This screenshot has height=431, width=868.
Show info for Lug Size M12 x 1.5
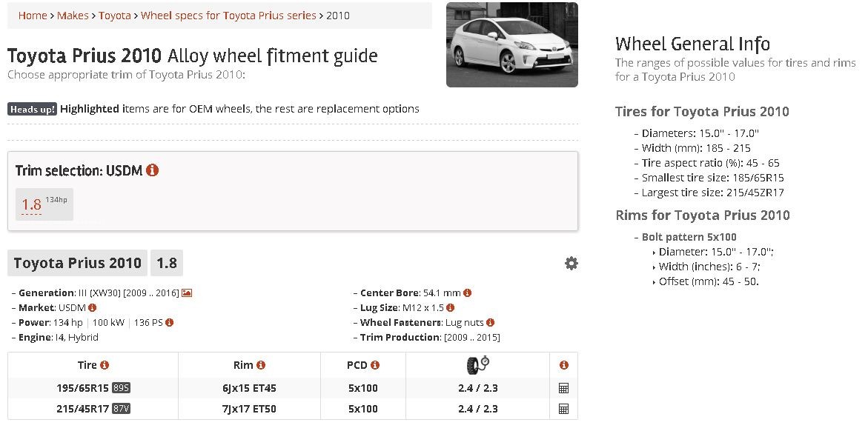(450, 307)
